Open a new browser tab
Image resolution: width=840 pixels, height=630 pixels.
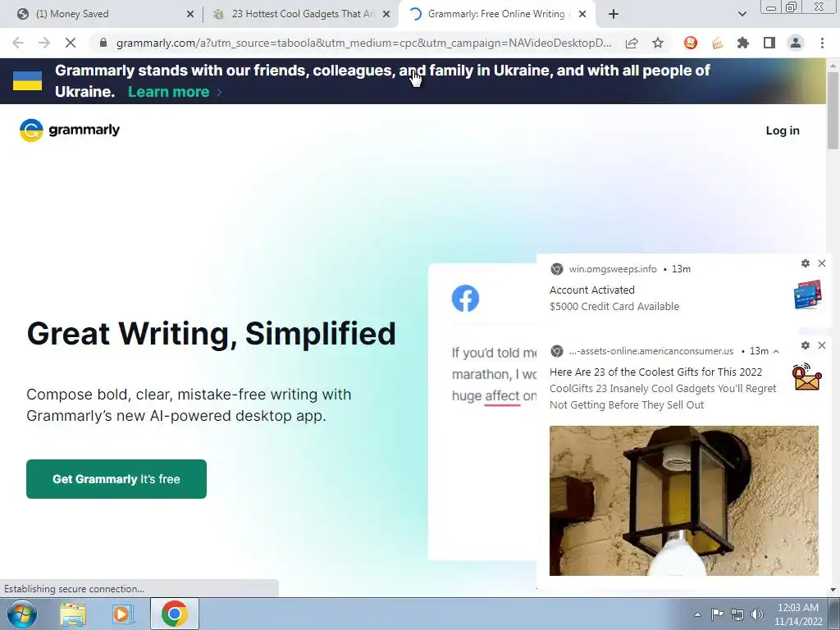coord(614,15)
